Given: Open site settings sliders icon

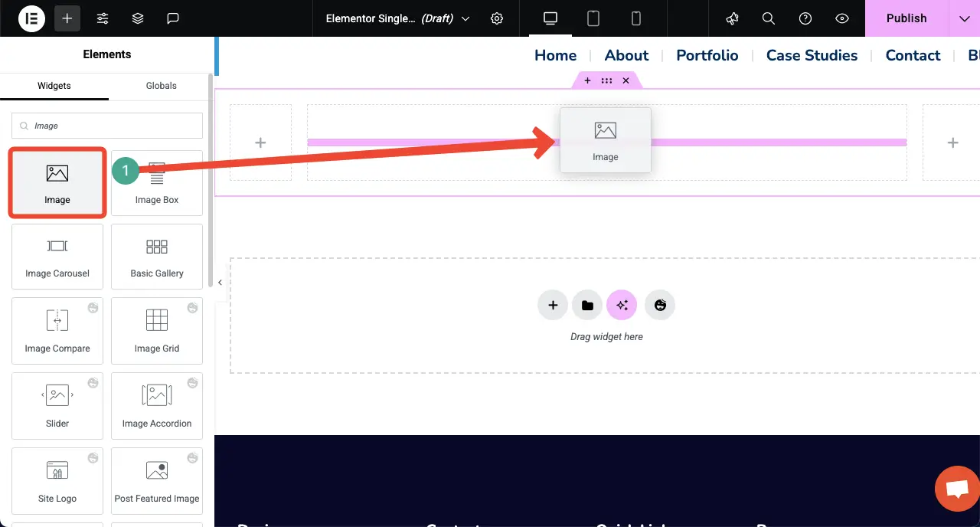Looking at the screenshot, I should (103, 18).
